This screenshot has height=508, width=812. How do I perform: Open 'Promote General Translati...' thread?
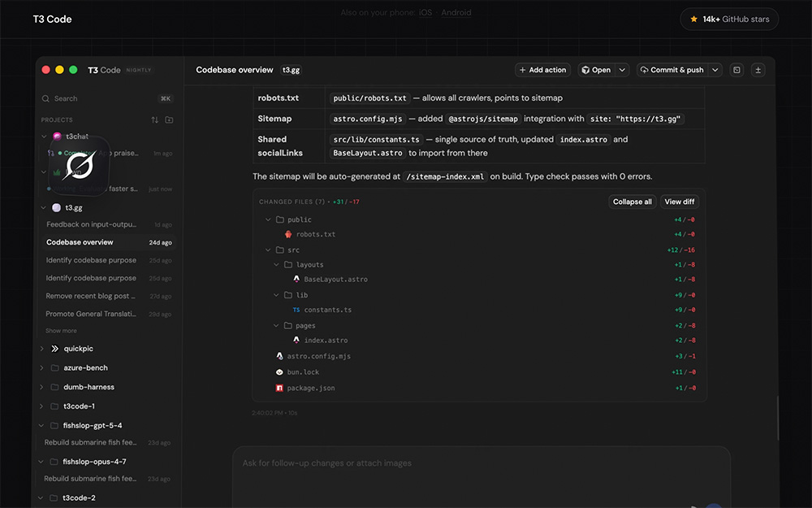point(108,314)
